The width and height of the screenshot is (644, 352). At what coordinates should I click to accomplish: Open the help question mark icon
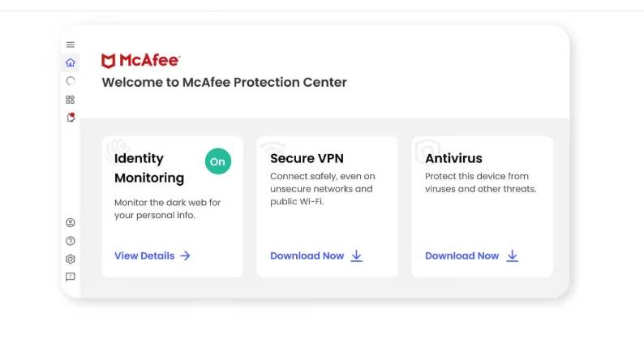71,241
